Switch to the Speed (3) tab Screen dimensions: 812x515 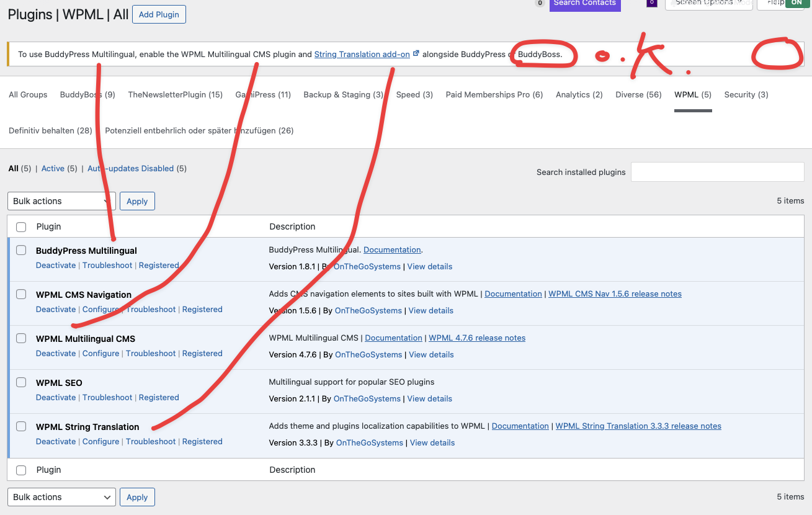tap(414, 95)
